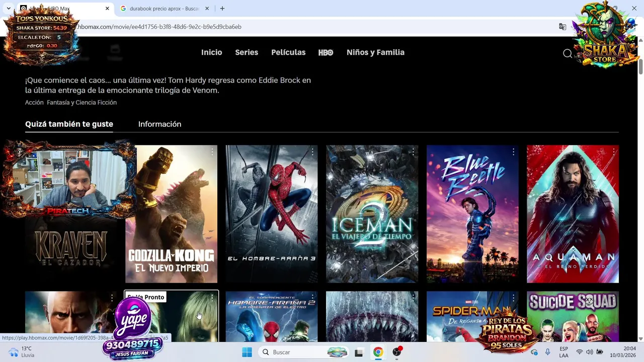Open Series section in navigation
Viewport: 644px width, 362px height.
coord(247,52)
